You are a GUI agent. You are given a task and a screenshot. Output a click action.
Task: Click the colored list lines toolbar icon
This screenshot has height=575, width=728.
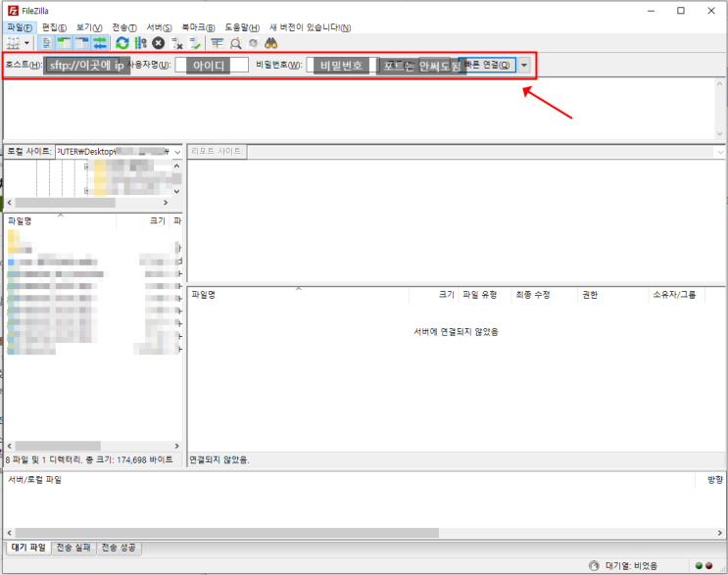(217, 43)
